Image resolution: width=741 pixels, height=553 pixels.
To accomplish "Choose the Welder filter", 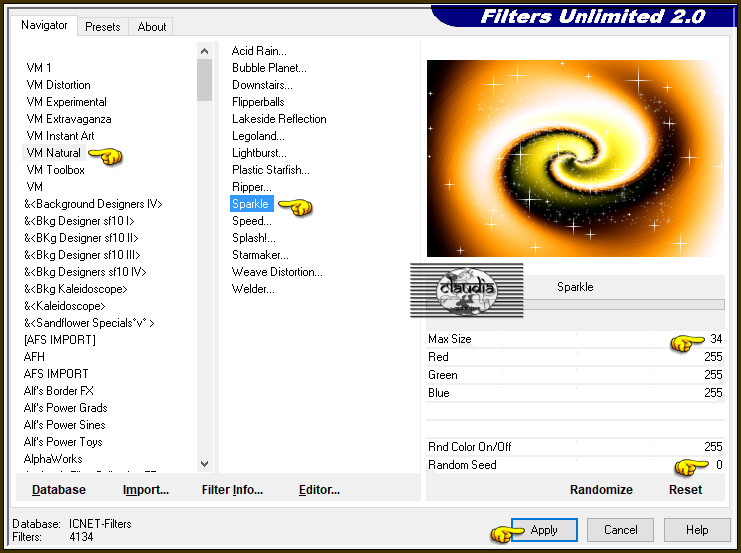I will point(253,289).
